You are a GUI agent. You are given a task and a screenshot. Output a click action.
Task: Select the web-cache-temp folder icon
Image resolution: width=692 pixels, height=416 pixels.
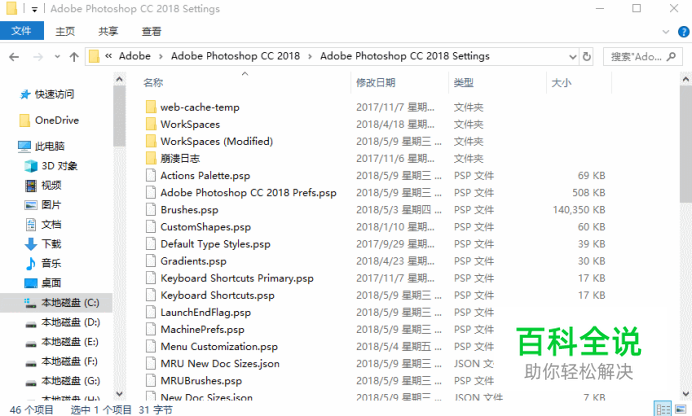[151, 107]
